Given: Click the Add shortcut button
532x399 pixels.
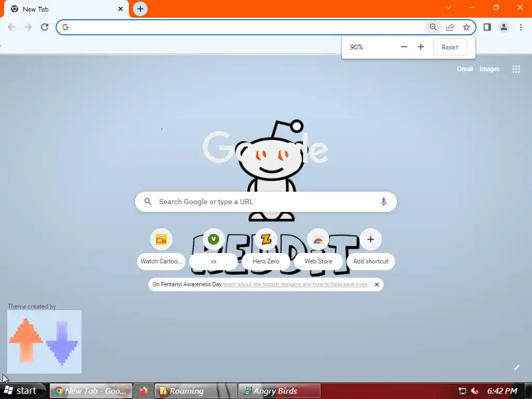Looking at the screenshot, I should click(x=370, y=249).
